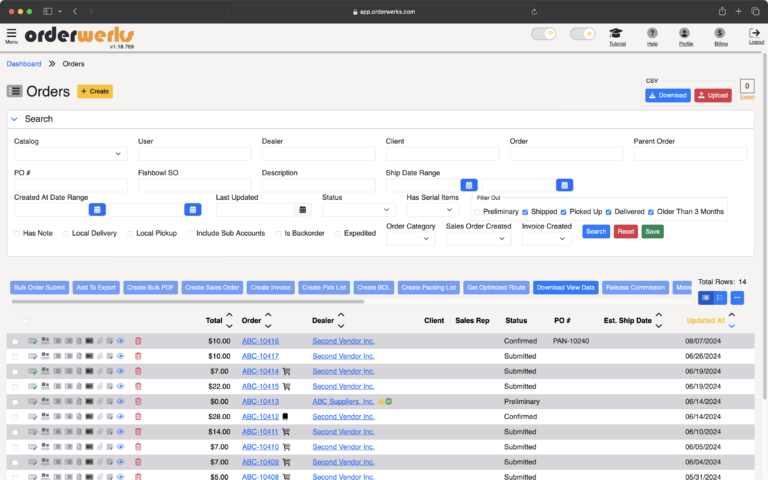This screenshot has width=768, height=480.
Task: Check the Expedited checkbox
Action: (338, 234)
